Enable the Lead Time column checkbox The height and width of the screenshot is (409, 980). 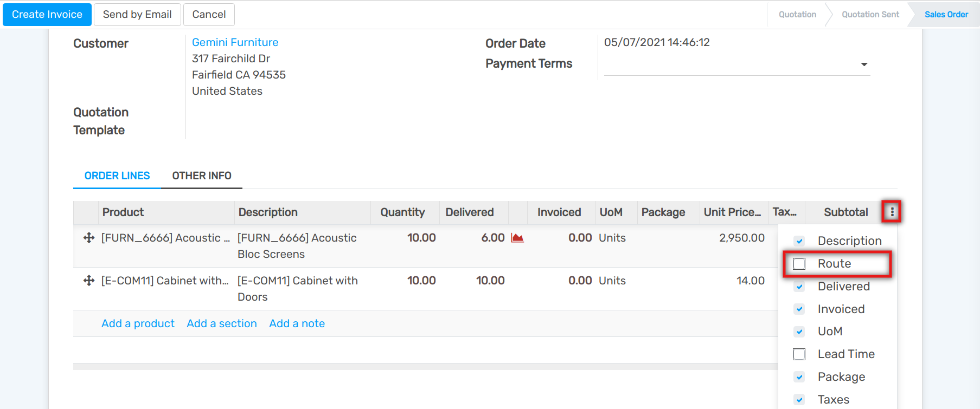(x=799, y=354)
